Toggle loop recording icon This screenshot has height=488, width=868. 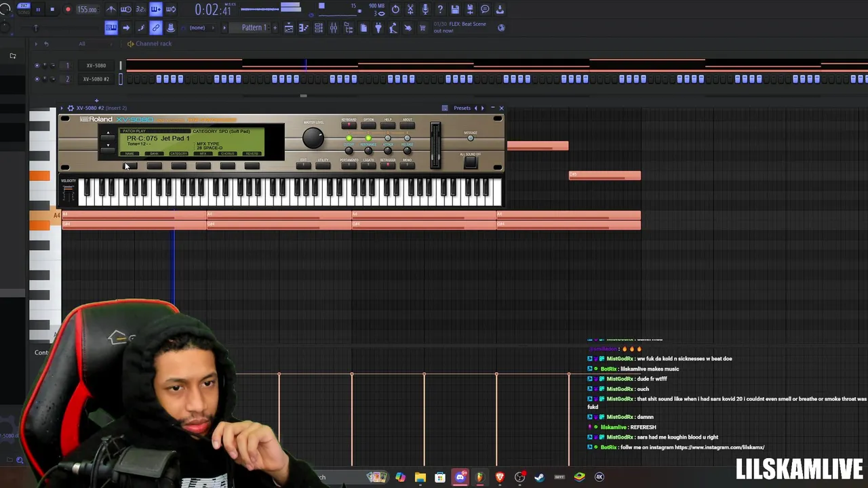(171, 9)
